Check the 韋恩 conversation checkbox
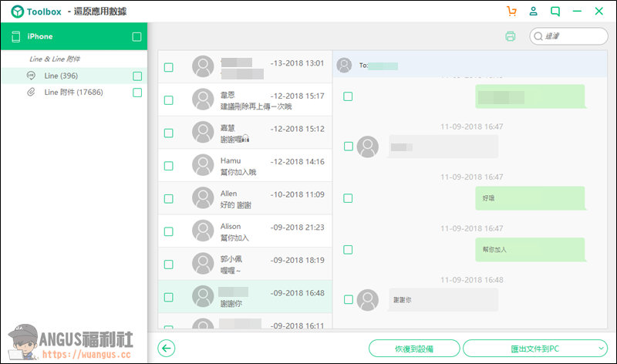Viewport: 617px width, 364px height. coord(168,100)
